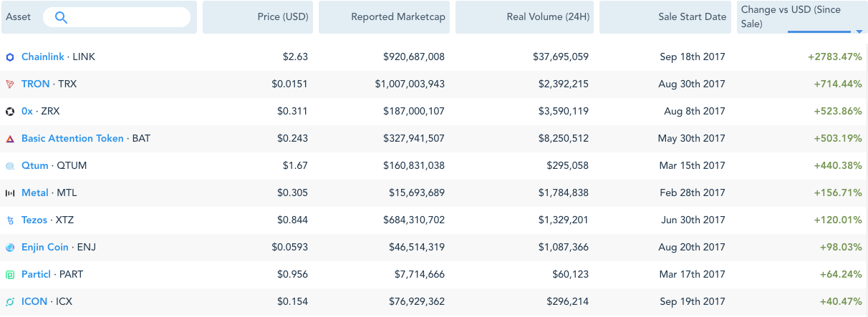The image size is (868, 317).
Task: Select change value +523.86%
Action: coord(838,112)
